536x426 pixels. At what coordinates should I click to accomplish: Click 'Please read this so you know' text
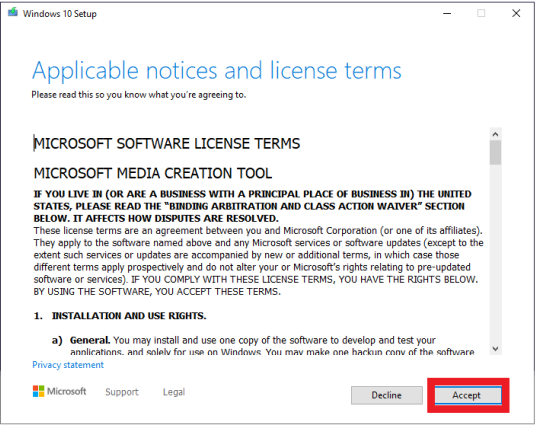[139, 95]
